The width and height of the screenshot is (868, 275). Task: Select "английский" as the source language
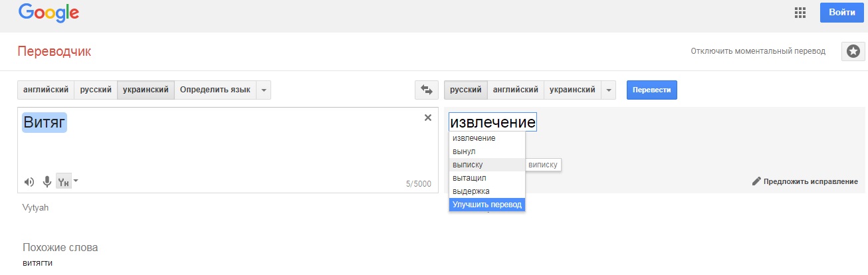[46, 90]
